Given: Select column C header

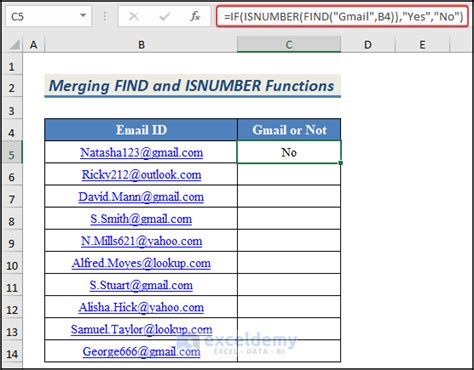Looking at the screenshot, I should (289, 45).
